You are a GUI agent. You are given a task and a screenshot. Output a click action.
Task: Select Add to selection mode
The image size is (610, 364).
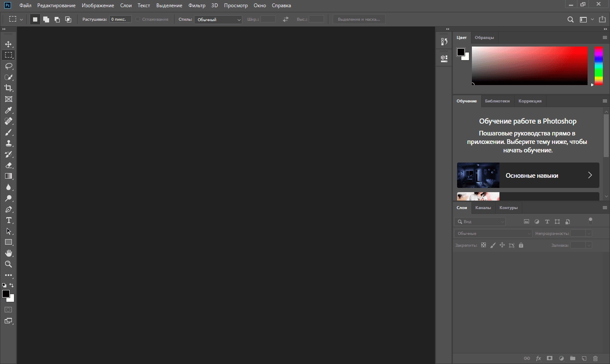[46, 19]
